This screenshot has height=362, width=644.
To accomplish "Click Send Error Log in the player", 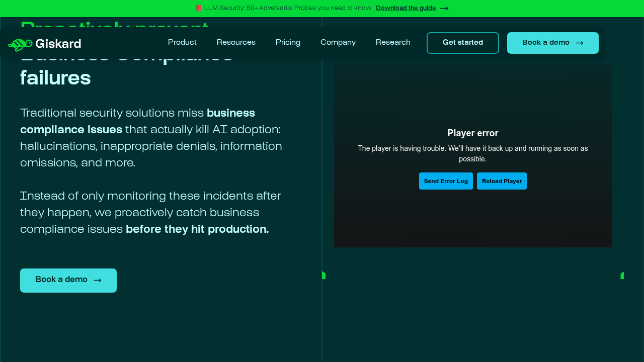I will tap(446, 181).
